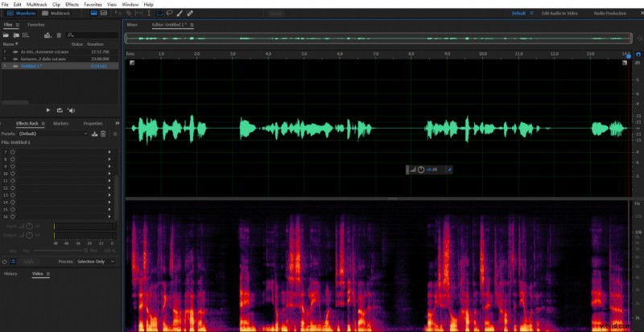644x332 pixels.
Task: Click the HUD volume adjust knob
Action: click(420, 170)
